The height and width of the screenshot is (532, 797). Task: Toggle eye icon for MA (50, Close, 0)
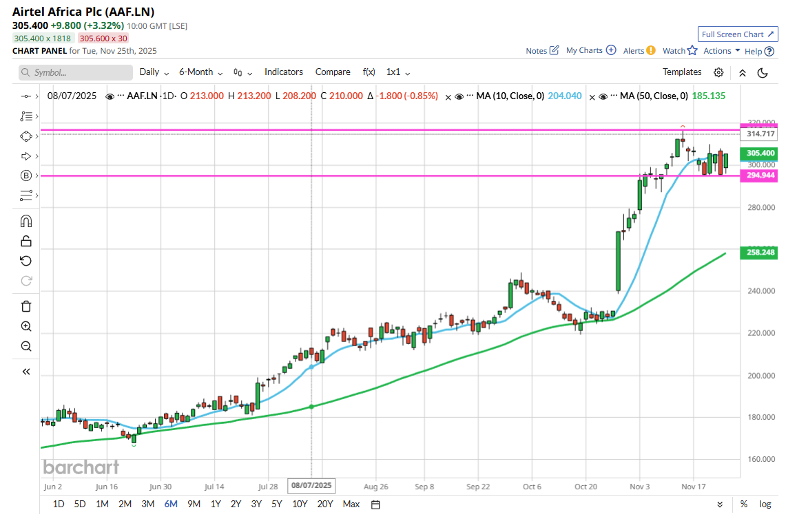point(603,96)
